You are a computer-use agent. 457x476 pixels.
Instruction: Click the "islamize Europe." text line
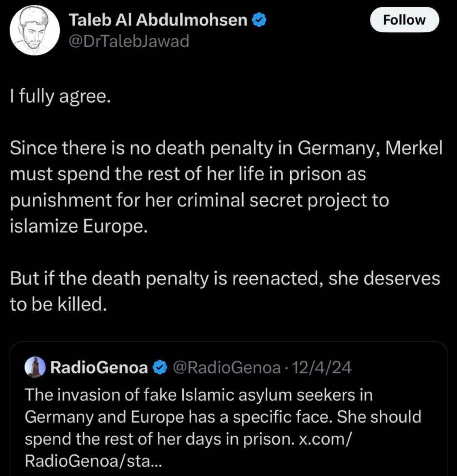(x=79, y=226)
